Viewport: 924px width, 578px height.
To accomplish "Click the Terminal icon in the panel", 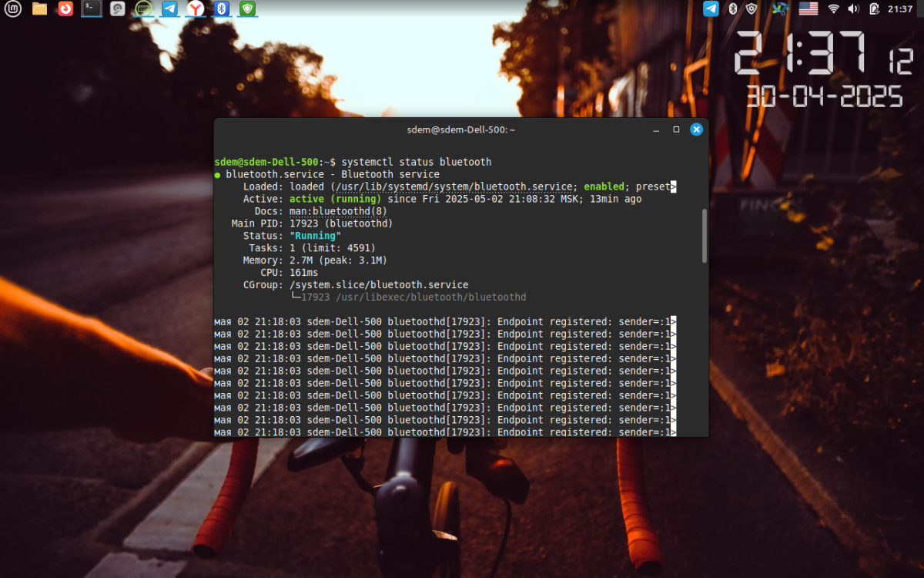I will 92,8.
